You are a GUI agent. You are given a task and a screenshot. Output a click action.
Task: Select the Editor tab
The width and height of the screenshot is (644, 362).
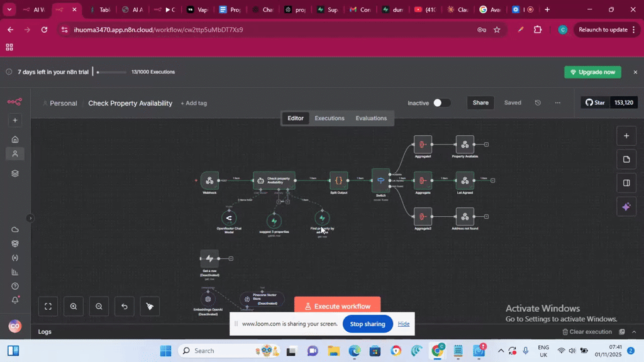(x=296, y=118)
